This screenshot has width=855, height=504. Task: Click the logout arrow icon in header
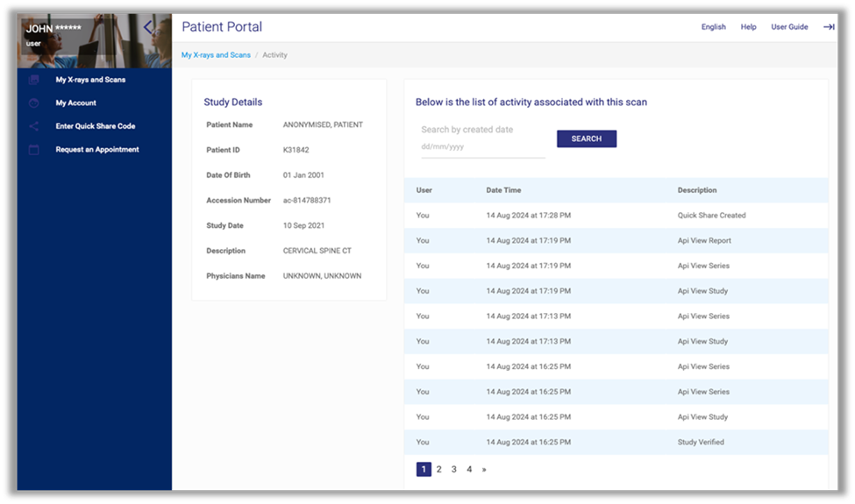828,27
